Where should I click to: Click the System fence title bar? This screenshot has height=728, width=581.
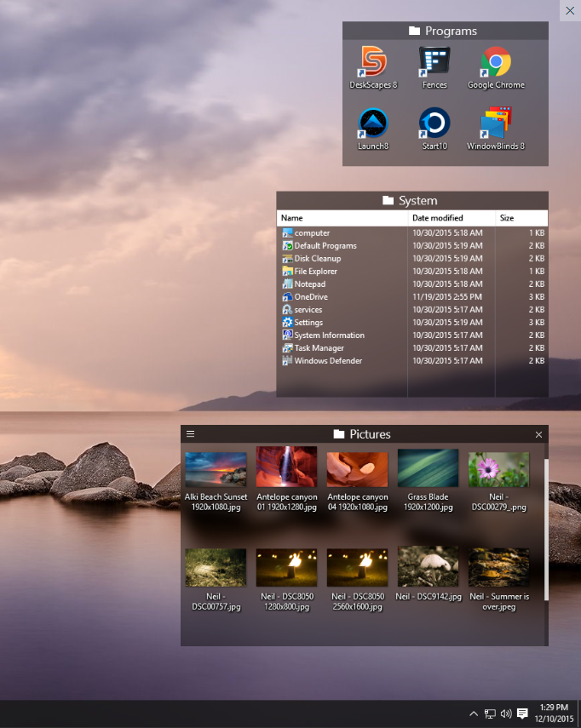click(x=412, y=201)
